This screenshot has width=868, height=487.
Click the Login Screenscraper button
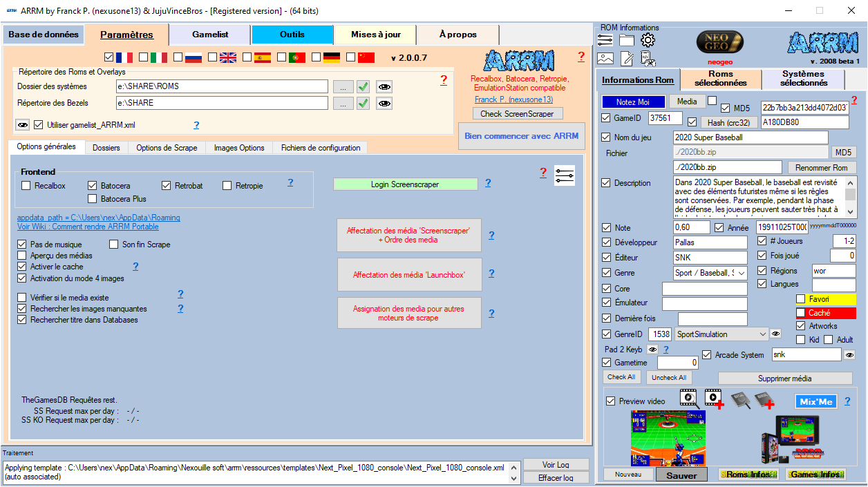click(405, 184)
